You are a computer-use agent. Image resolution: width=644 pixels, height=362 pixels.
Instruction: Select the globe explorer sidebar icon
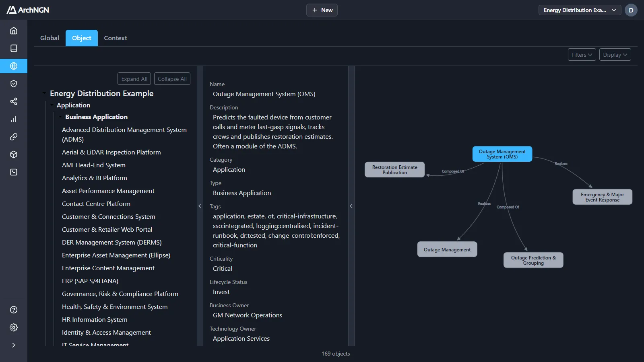click(x=14, y=66)
